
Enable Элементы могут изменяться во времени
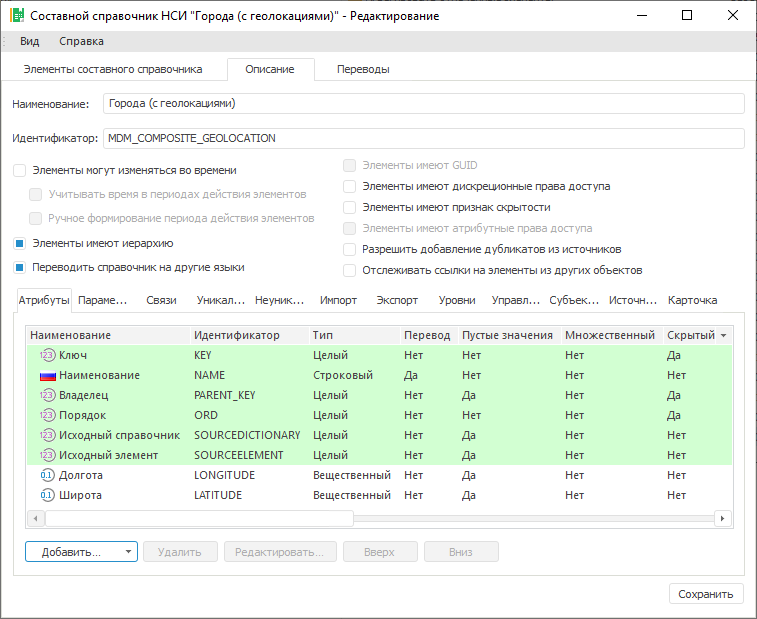click(x=20, y=171)
